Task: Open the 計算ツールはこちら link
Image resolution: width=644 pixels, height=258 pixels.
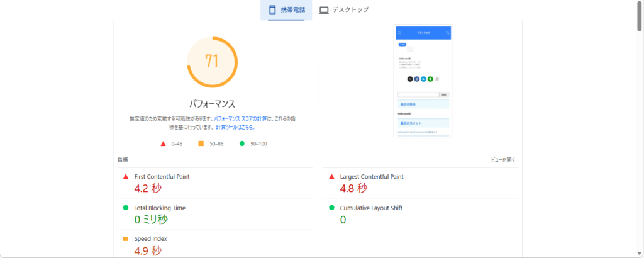Action: click(x=236, y=126)
